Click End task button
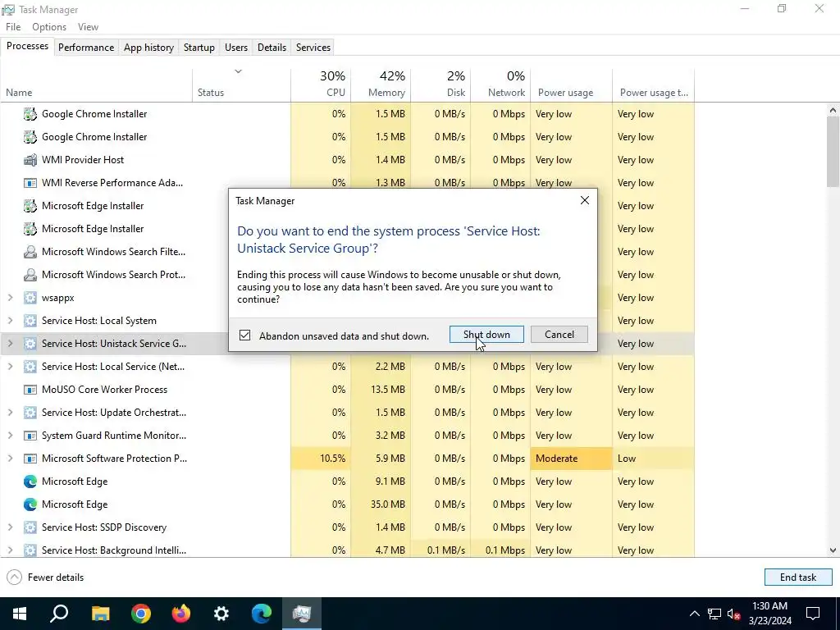 pos(797,577)
